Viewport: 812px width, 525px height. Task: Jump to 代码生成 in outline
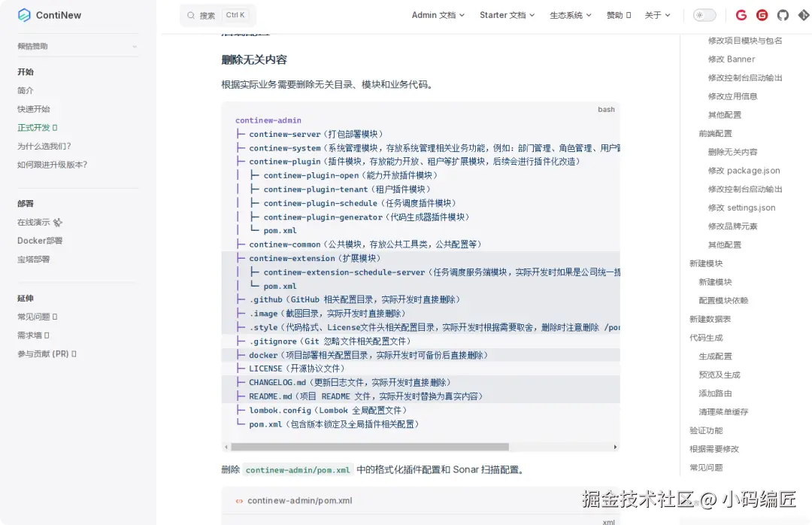click(706, 338)
